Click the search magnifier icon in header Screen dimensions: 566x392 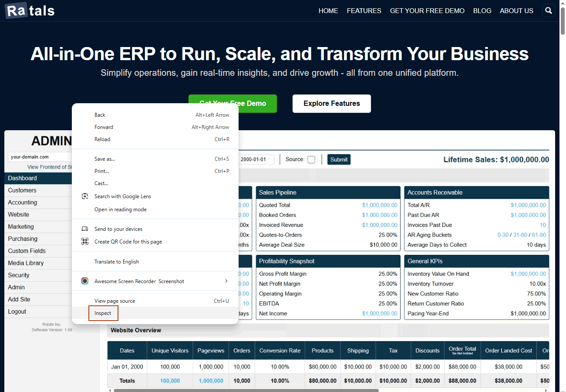click(549, 11)
